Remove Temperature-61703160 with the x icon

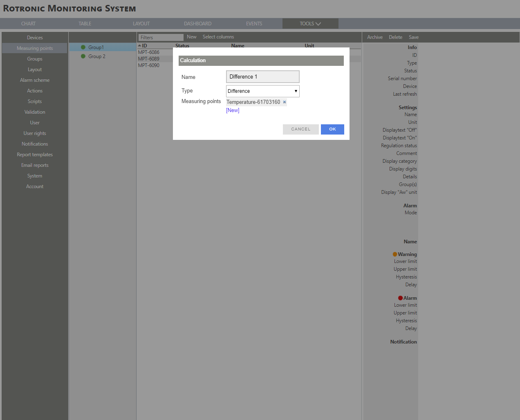coord(285,102)
